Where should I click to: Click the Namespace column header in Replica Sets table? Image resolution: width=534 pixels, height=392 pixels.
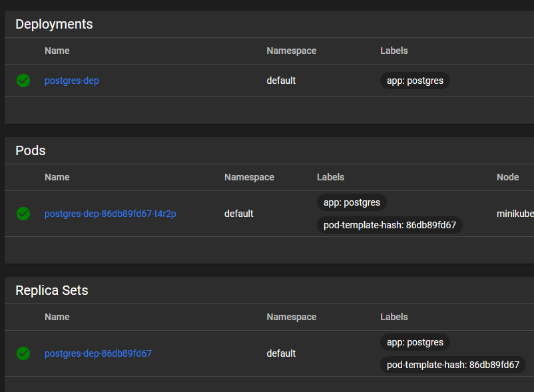pos(292,317)
